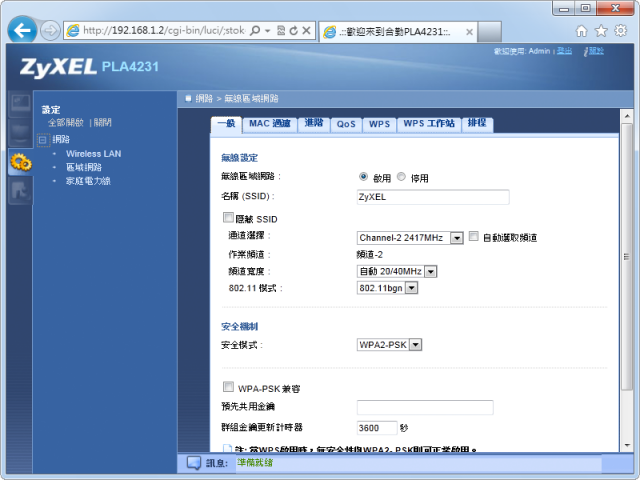Switch to the 一般 tab
Image resolution: width=640 pixels, height=480 pixels.
[226, 124]
